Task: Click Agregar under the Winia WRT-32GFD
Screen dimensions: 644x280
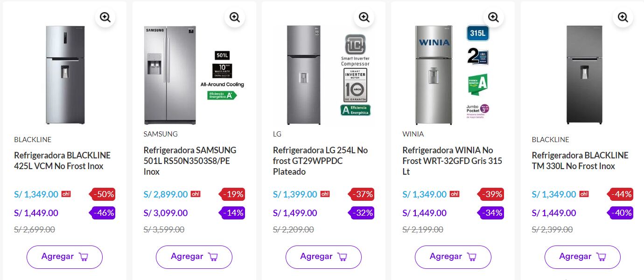Action: tap(453, 257)
